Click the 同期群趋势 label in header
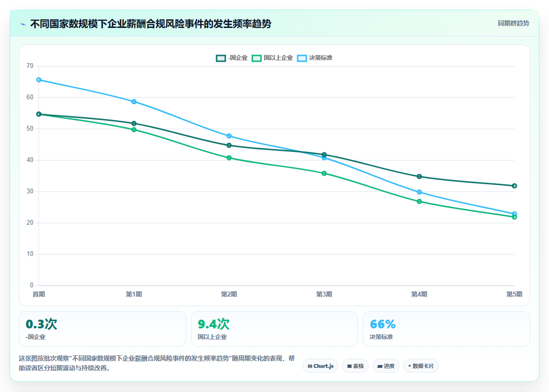Image resolution: width=549 pixels, height=392 pixels. (x=513, y=24)
